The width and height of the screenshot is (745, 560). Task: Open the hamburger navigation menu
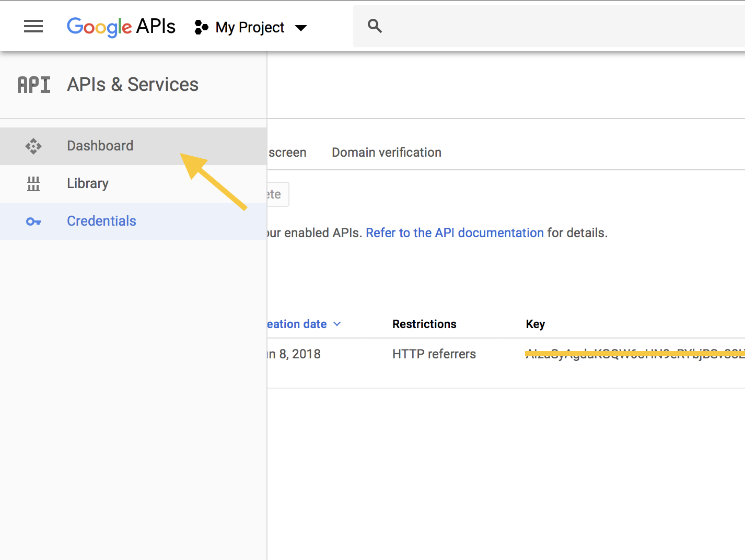point(33,26)
